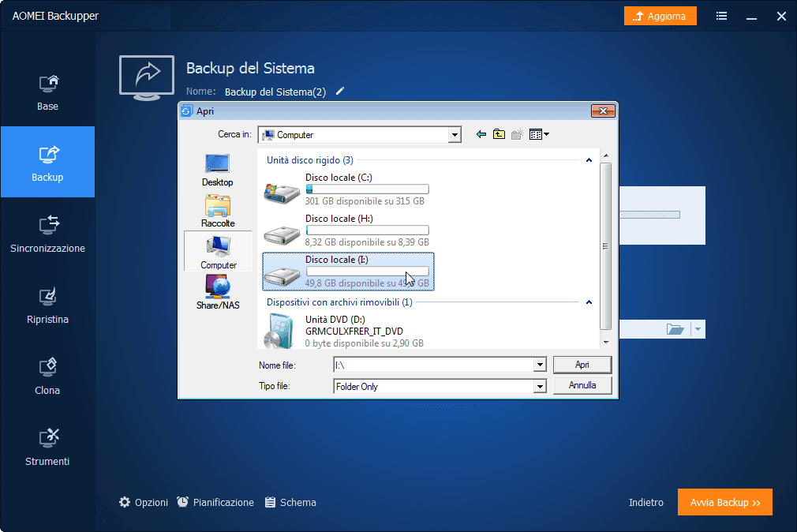Go to the Clona section
797x532 pixels.
(47, 376)
